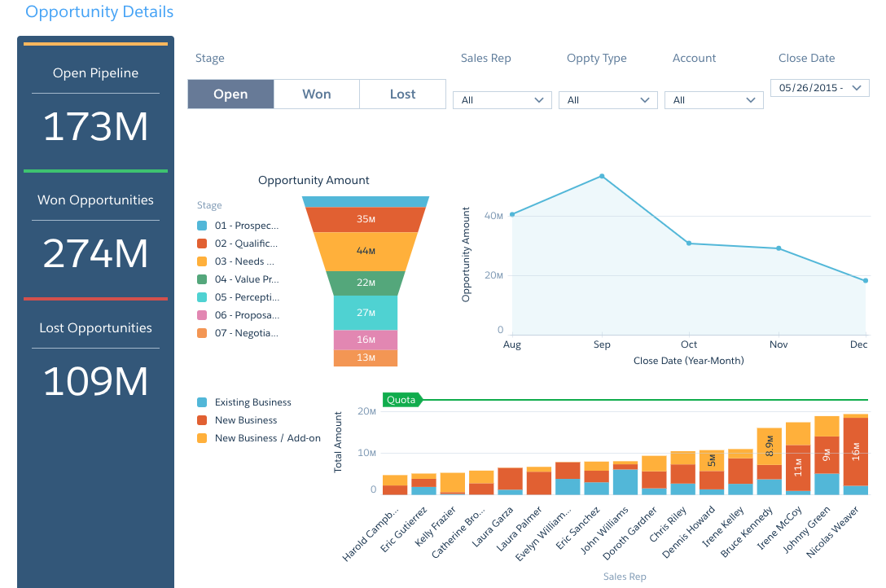Image resolution: width=886 pixels, height=588 pixels.
Task: Select the '04 - Value' green legend square
Action: tap(201, 279)
